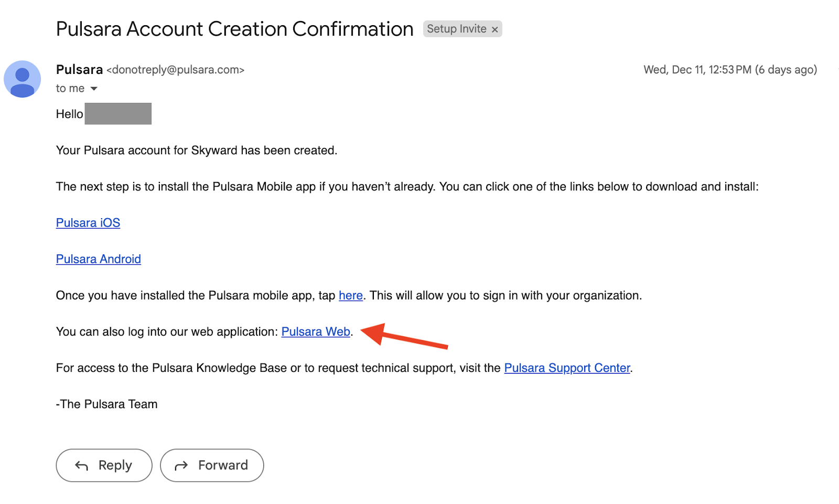Click the 'to me' recipient text
Screen dimensions: 839x504
click(70, 89)
